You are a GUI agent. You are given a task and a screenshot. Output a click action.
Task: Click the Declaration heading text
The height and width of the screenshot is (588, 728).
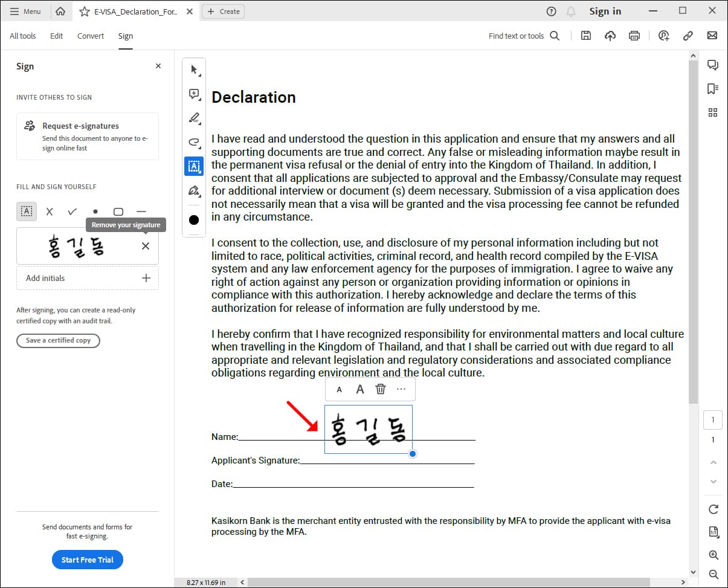(254, 97)
